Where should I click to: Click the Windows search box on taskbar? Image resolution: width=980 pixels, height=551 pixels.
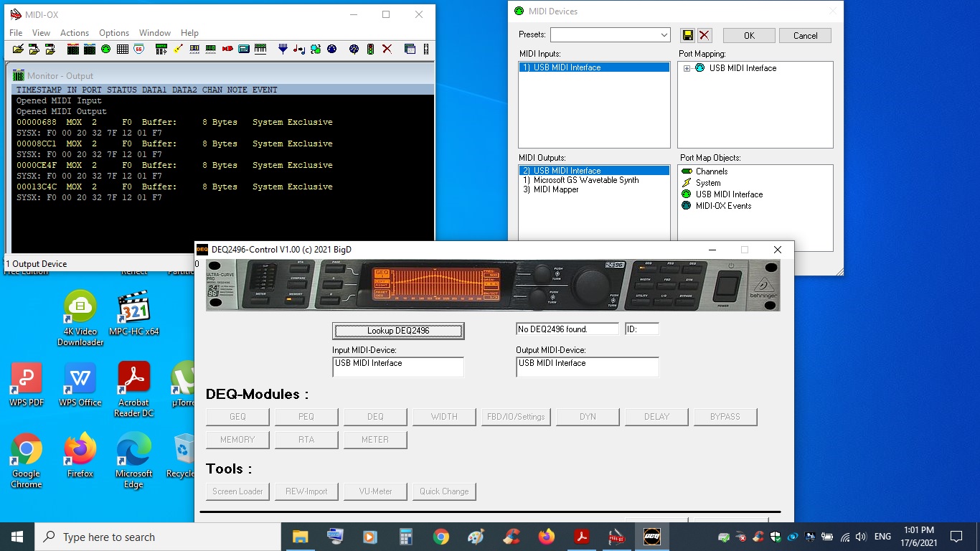click(158, 537)
